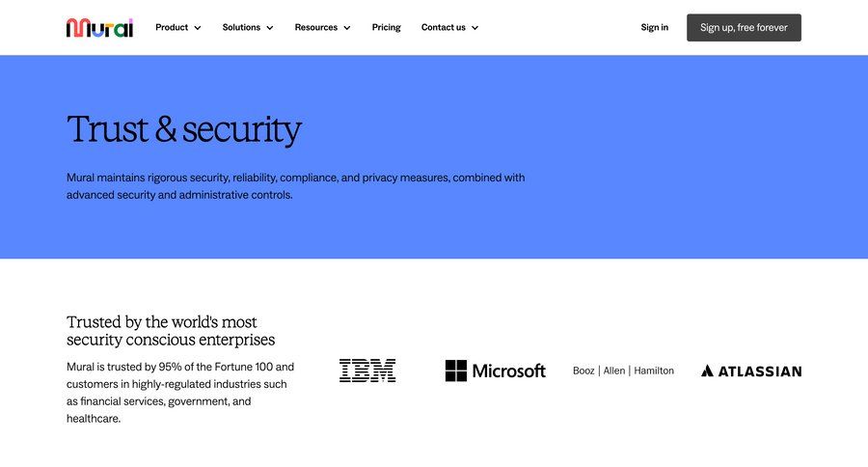The width and height of the screenshot is (868, 467).
Task: Expand the Contact us chevron
Action: coord(475,28)
